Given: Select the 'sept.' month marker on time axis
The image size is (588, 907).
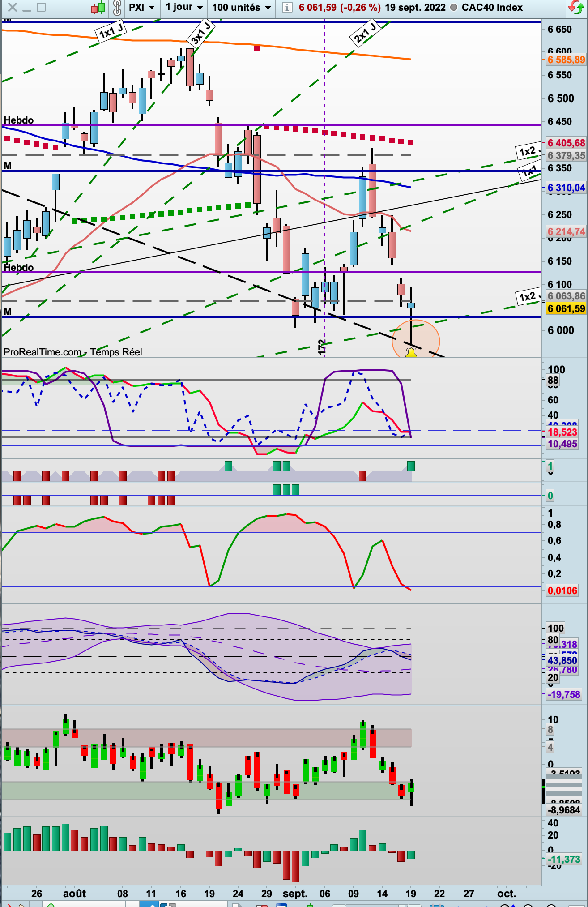Looking at the screenshot, I should click(295, 894).
